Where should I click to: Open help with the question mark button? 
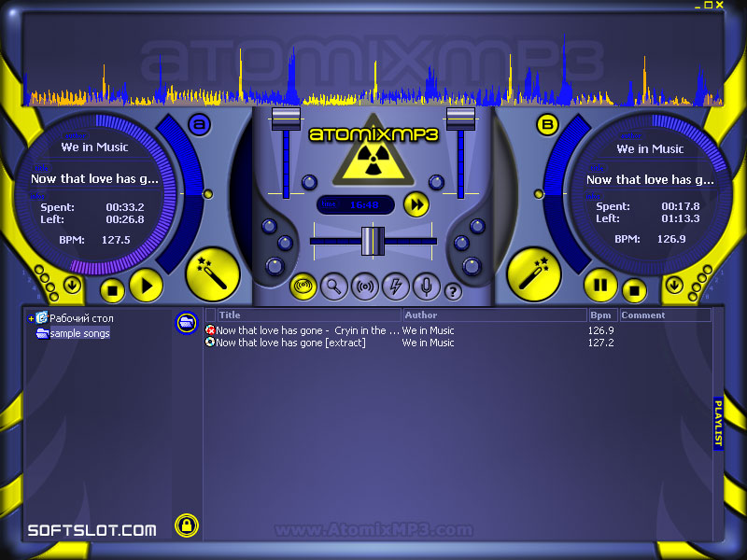[453, 291]
